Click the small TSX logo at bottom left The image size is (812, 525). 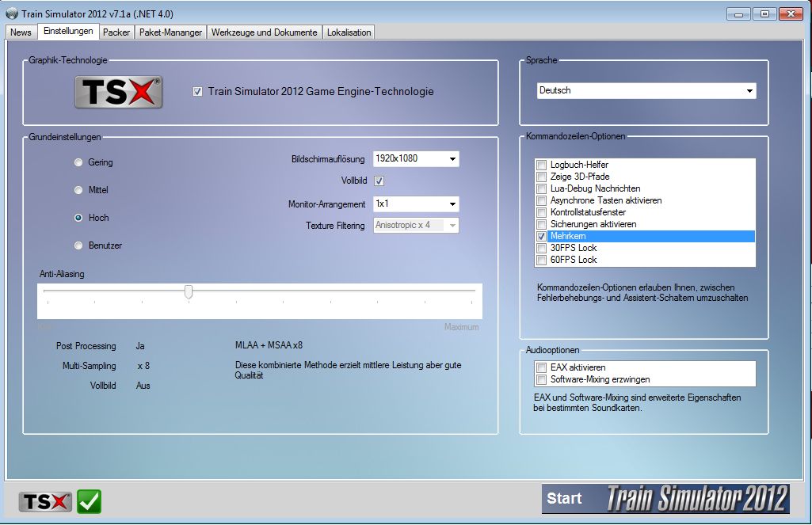tap(45, 501)
